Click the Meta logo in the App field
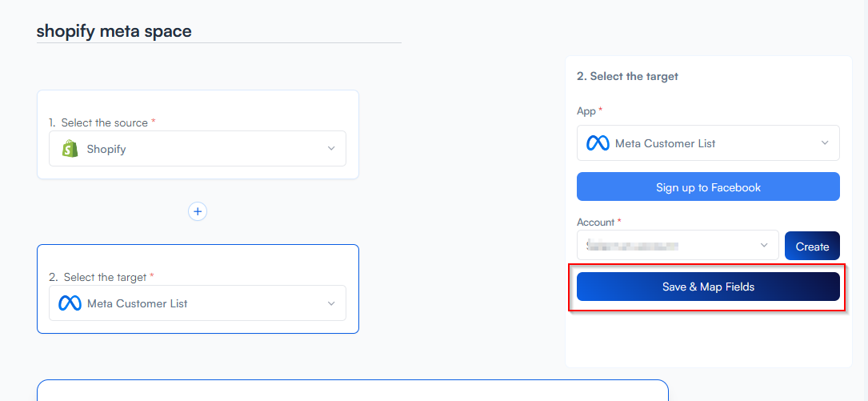 coord(598,143)
